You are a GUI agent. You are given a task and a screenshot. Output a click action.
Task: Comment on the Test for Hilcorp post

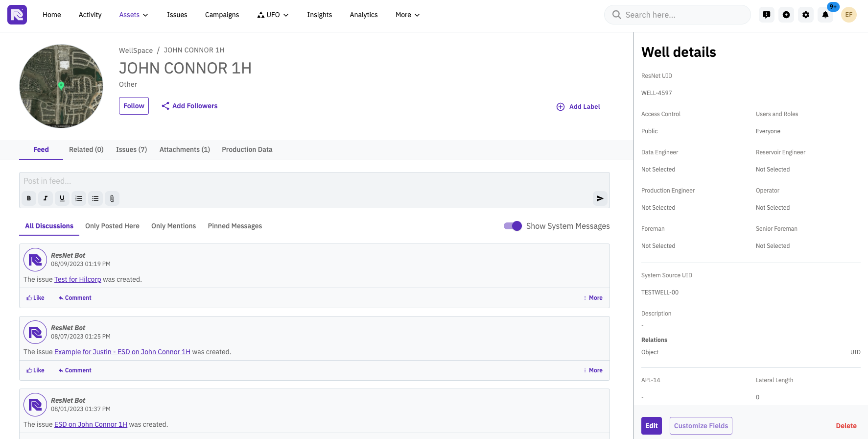click(x=75, y=298)
